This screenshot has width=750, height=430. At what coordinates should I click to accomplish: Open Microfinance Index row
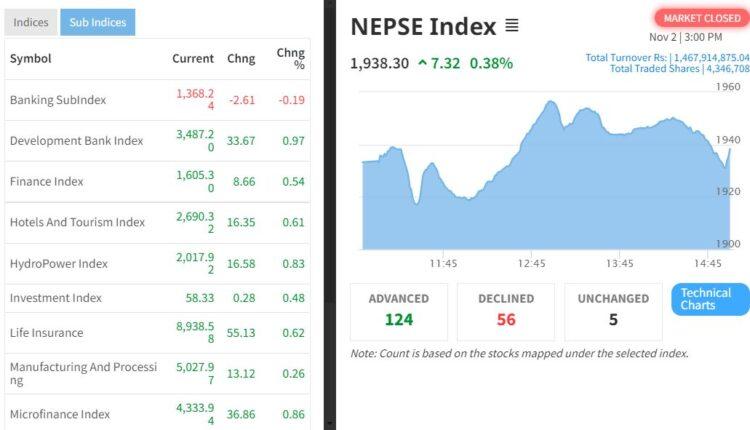tap(60, 414)
